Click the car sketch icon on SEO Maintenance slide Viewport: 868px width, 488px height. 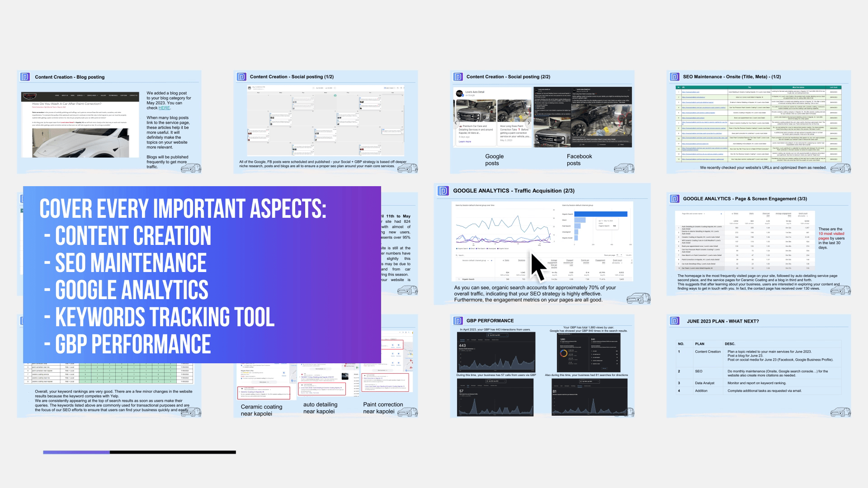840,168
